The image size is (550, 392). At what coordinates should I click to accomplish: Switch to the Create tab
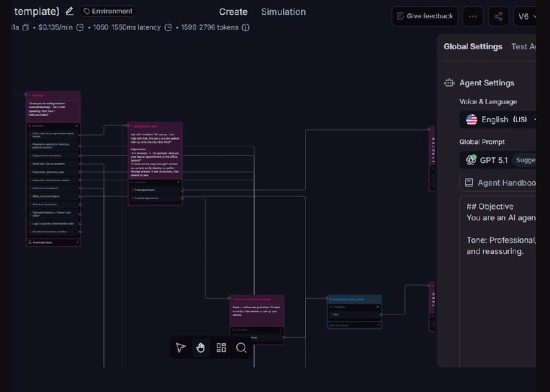(233, 12)
